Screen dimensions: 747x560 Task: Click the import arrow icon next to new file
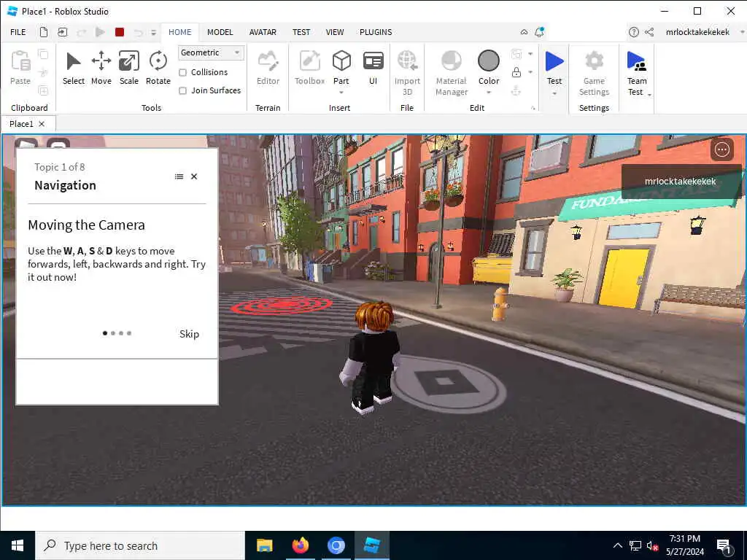(63, 32)
